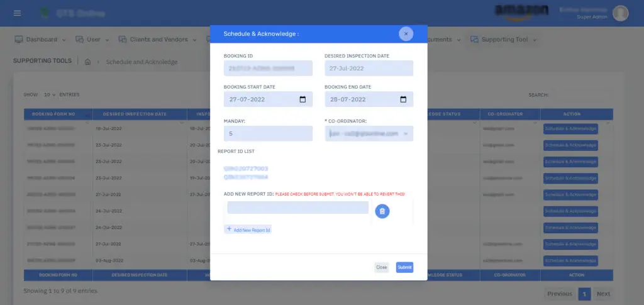This screenshot has width=644, height=305.
Task: Click the new report ID text field
Action: 297,208
